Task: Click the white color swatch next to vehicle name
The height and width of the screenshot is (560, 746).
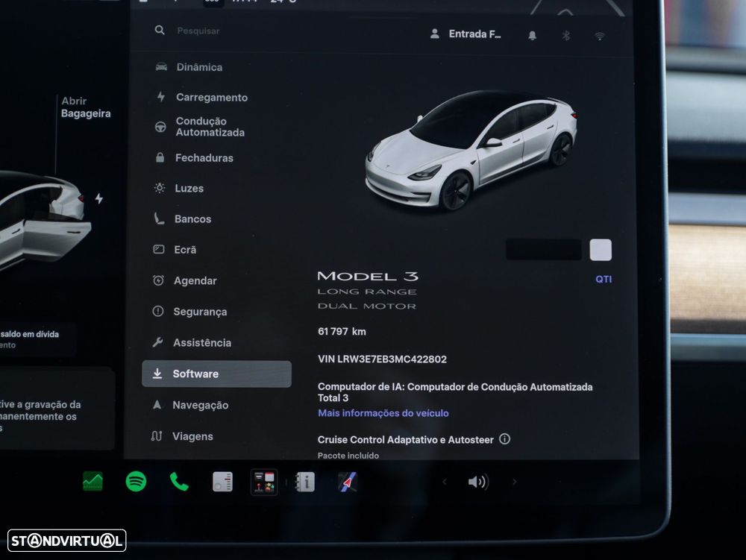Action: (x=601, y=250)
